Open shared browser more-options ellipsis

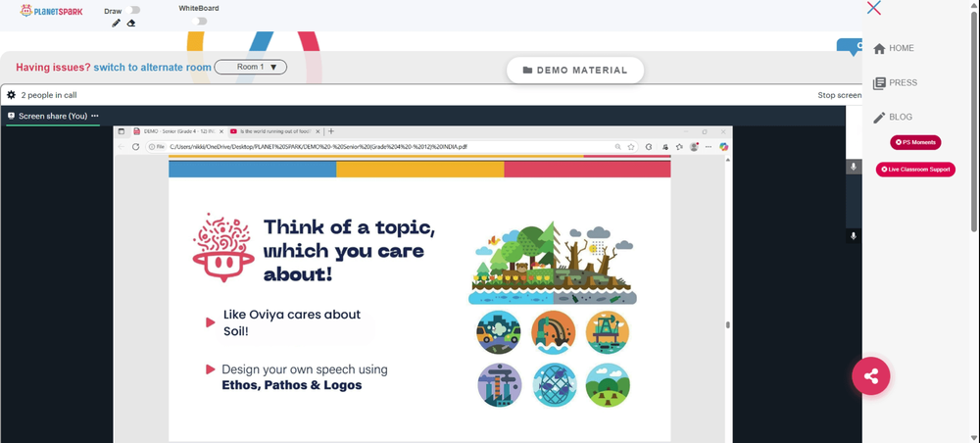(x=709, y=147)
